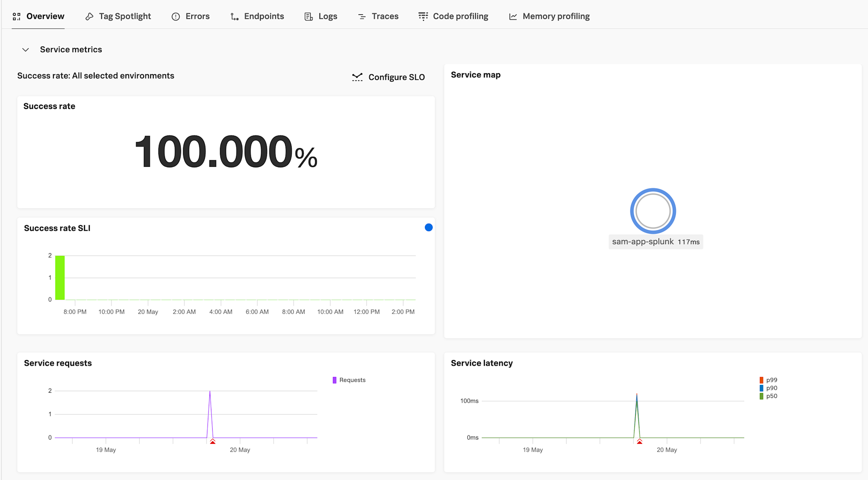Click the p99 legend color swatch
The height and width of the screenshot is (480, 868).
762,380
